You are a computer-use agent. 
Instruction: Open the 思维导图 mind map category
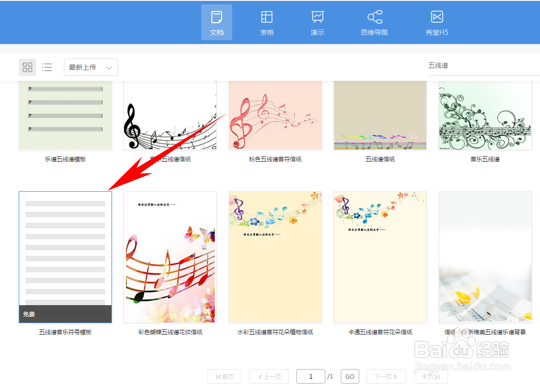(x=374, y=22)
